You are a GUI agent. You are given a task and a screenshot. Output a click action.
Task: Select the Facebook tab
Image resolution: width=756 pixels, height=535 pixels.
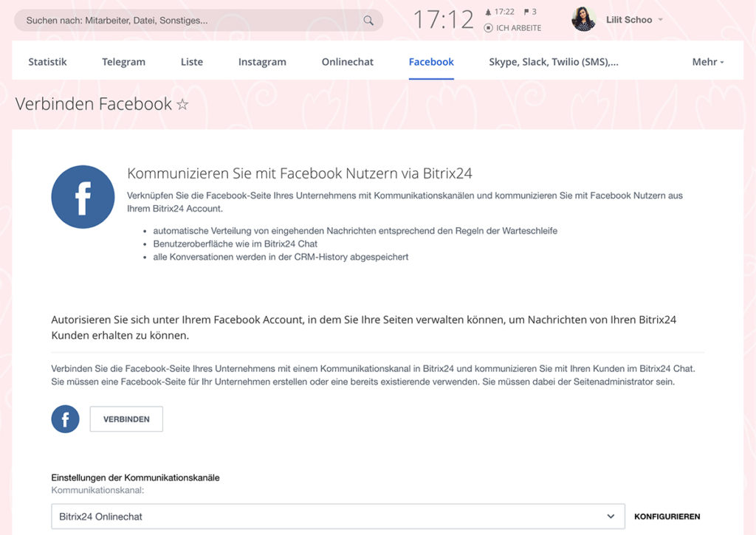coord(431,62)
